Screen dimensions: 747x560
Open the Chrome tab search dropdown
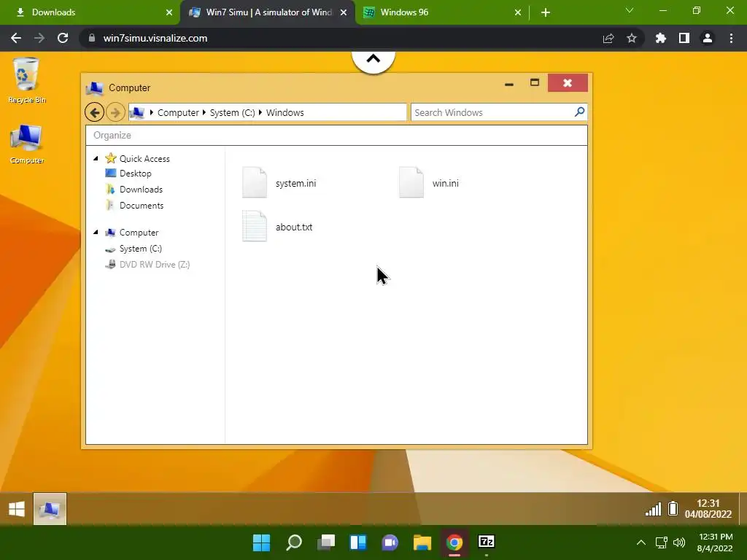point(630,10)
